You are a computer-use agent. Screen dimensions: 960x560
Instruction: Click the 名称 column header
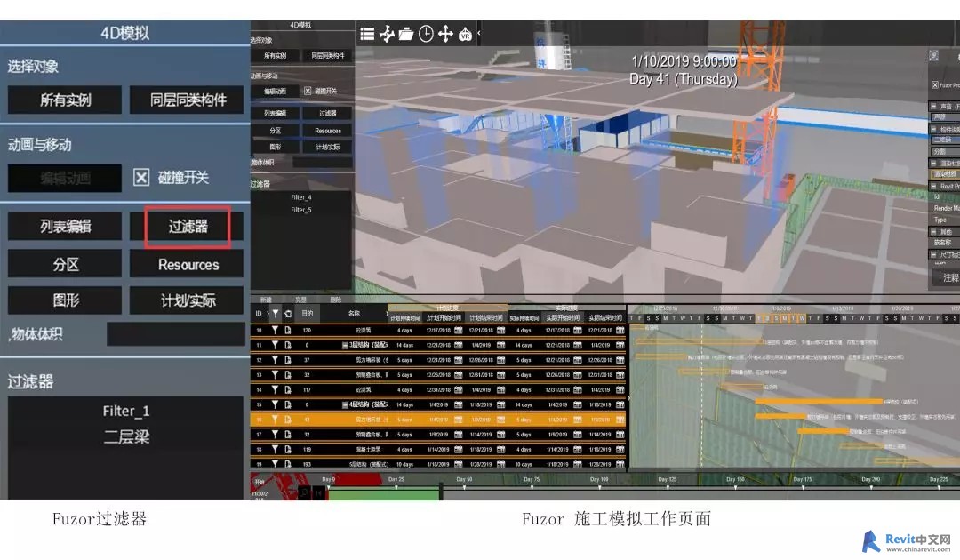(x=354, y=314)
